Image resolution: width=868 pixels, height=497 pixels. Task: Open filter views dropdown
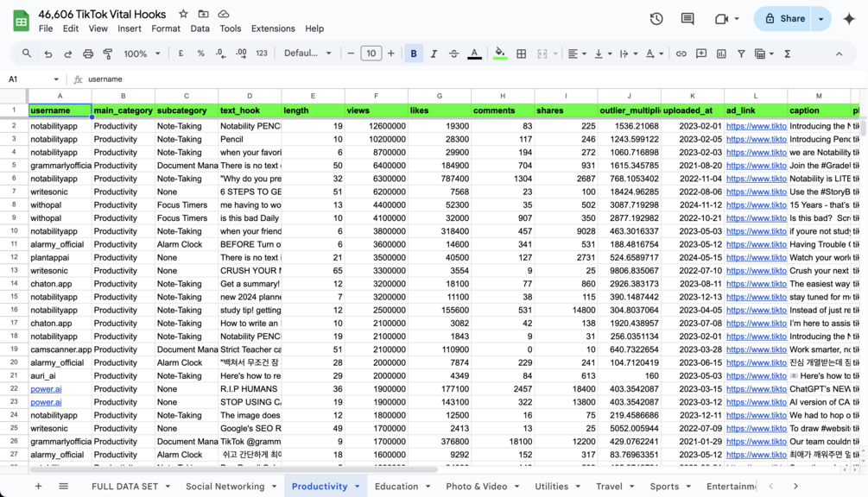[x=764, y=53]
